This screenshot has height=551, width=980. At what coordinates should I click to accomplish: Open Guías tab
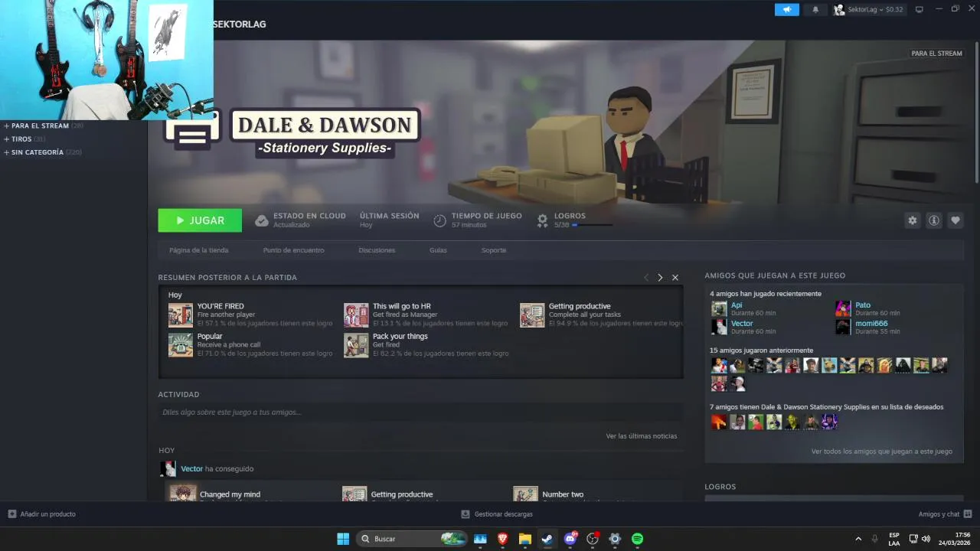[438, 250]
